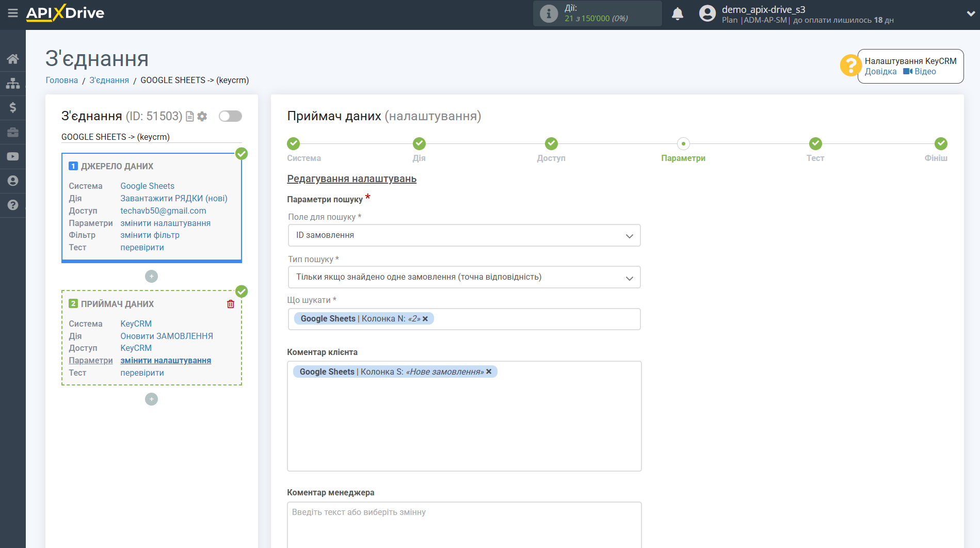Open the hamburger menu
Viewport: 980px width, 548px height.
13,13
